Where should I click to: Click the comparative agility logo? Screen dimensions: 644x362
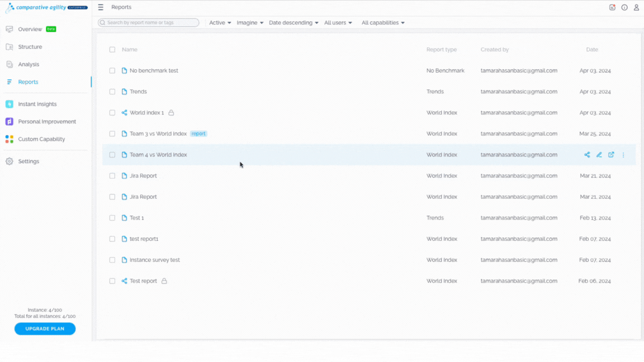tap(46, 7)
